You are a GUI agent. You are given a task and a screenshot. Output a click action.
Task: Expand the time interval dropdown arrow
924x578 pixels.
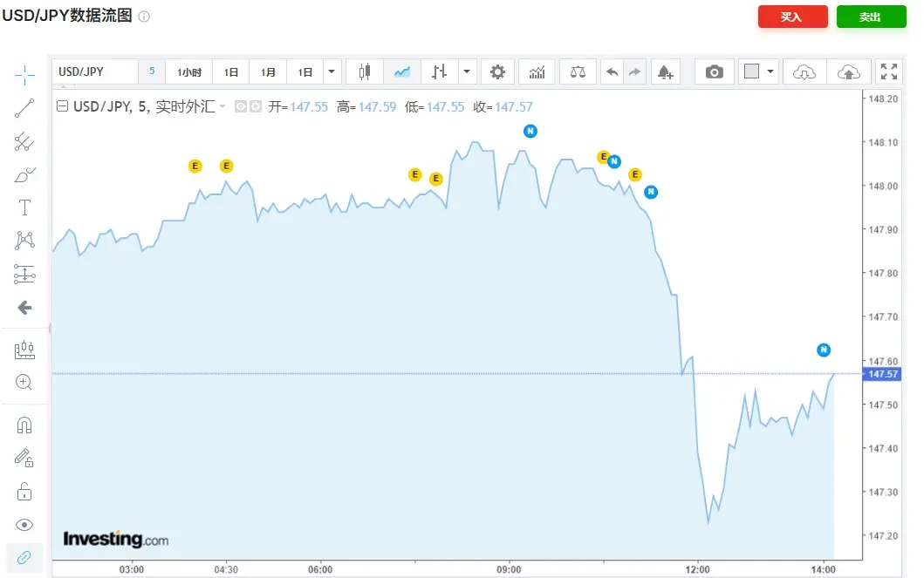pyautogui.click(x=332, y=71)
